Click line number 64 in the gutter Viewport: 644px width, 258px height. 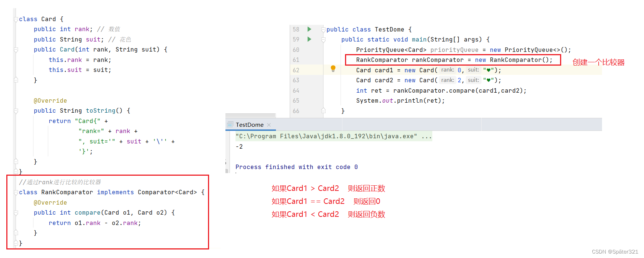coord(296,90)
